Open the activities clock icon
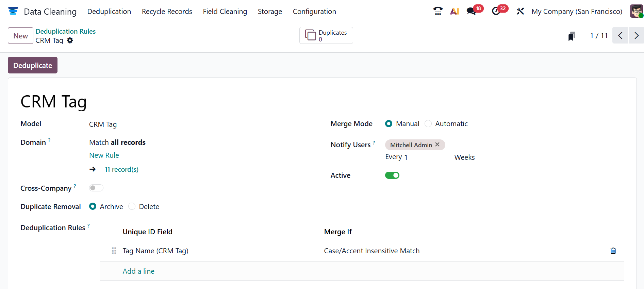644x289 pixels. tap(496, 11)
